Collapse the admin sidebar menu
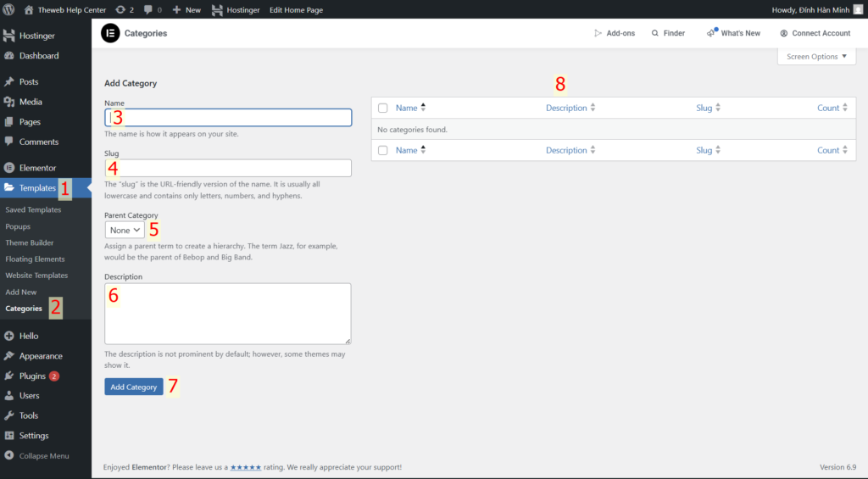Screen dimensions: 868x479 click(38, 455)
